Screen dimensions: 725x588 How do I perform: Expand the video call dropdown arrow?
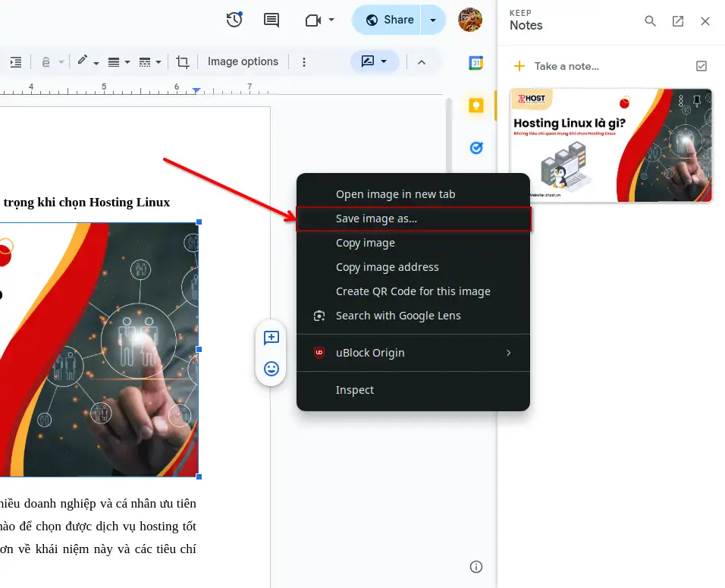coord(331,20)
